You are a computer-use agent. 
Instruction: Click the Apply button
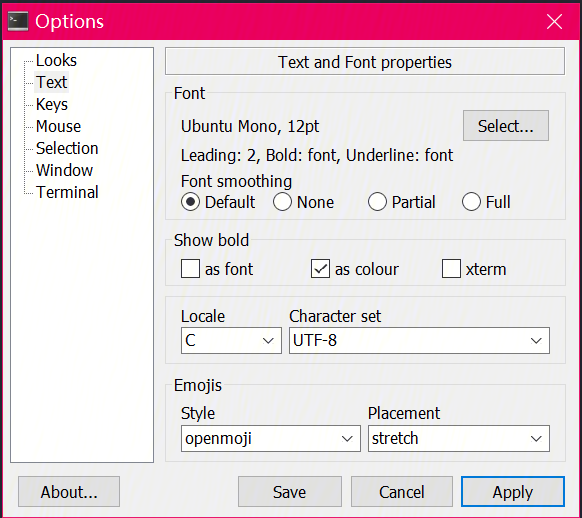513,492
